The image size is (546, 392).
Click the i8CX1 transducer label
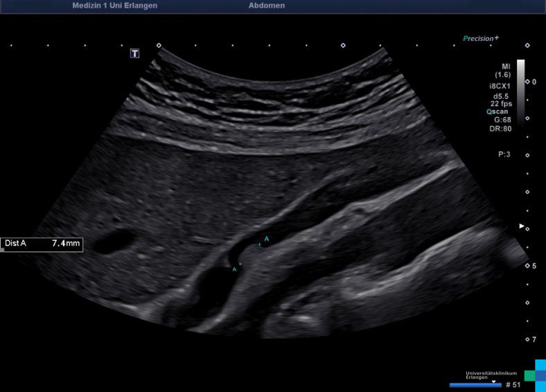tap(500, 86)
